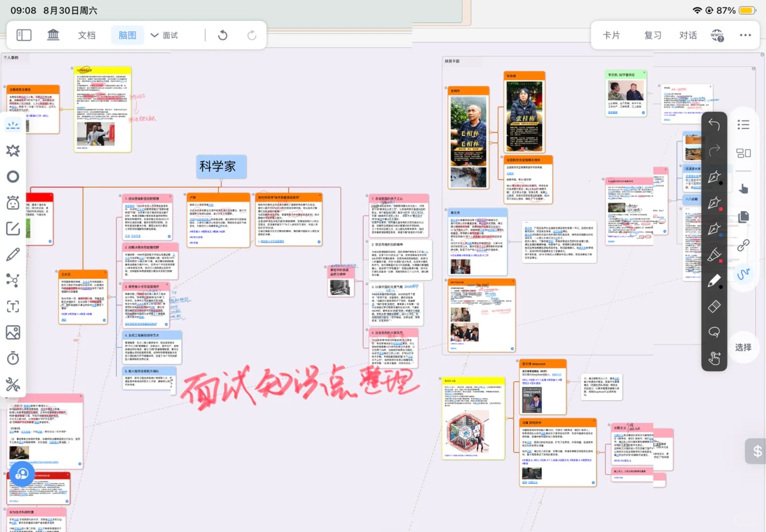766x532 pixels.
Task: Select the black fountain pen tool
Action: [714, 177]
